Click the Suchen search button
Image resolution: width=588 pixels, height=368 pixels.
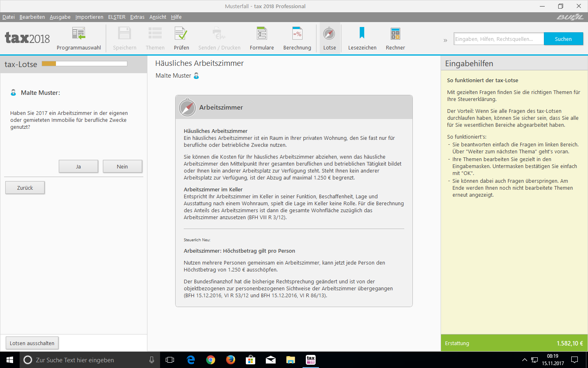(x=563, y=39)
